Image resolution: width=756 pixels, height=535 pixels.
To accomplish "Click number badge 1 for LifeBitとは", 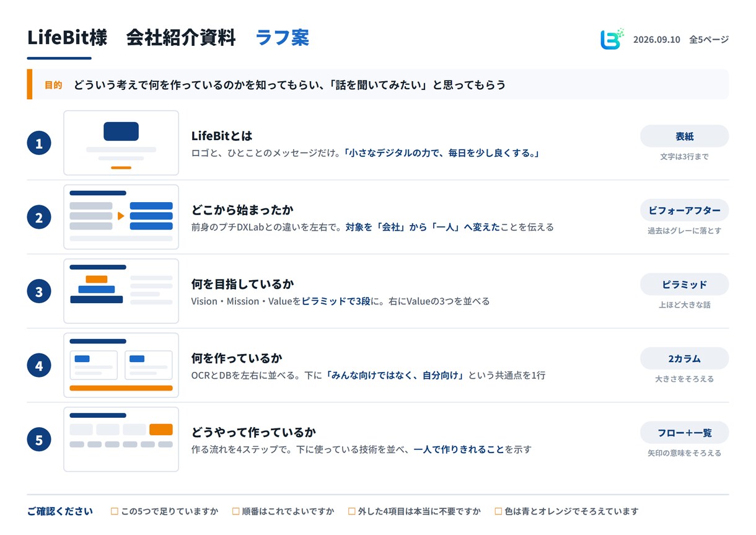I will [39, 143].
